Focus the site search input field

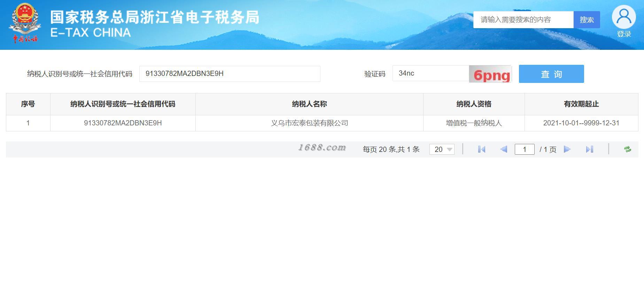(523, 20)
